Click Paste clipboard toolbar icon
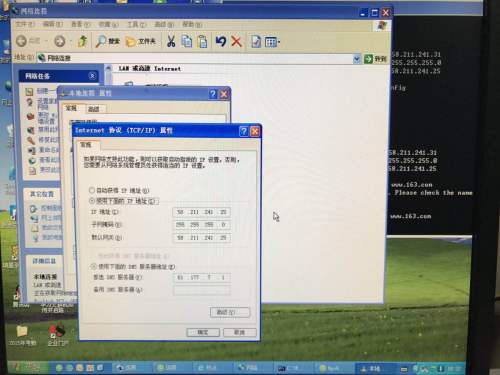The width and height of the screenshot is (500, 375). (x=202, y=42)
